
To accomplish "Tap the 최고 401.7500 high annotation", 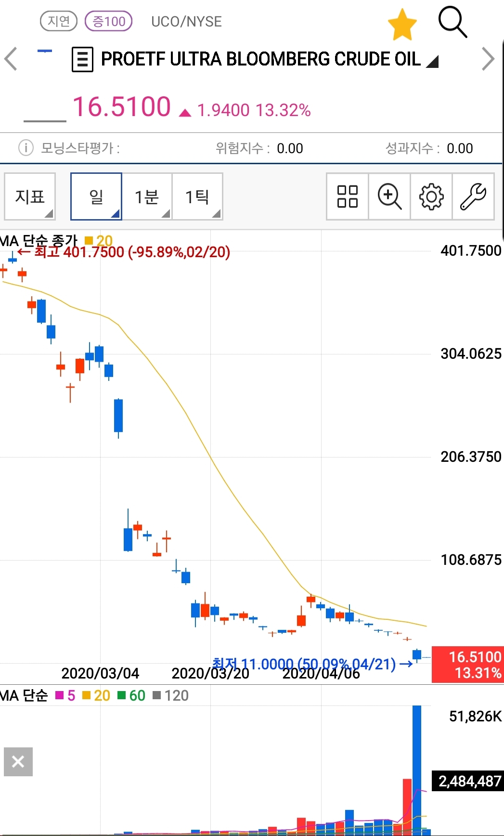I will 124,252.
